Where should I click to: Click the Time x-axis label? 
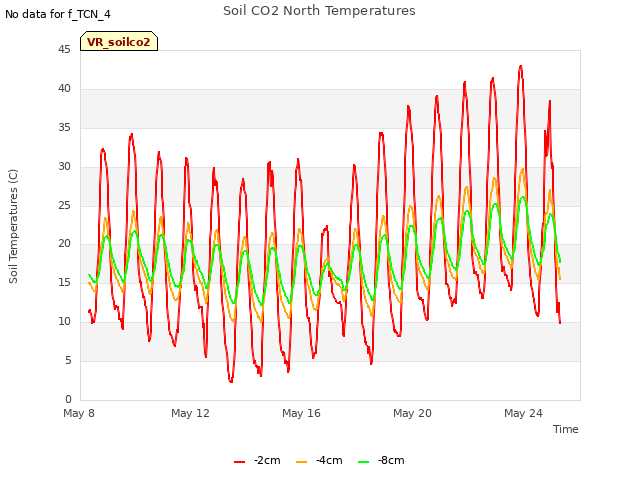click(x=566, y=429)
